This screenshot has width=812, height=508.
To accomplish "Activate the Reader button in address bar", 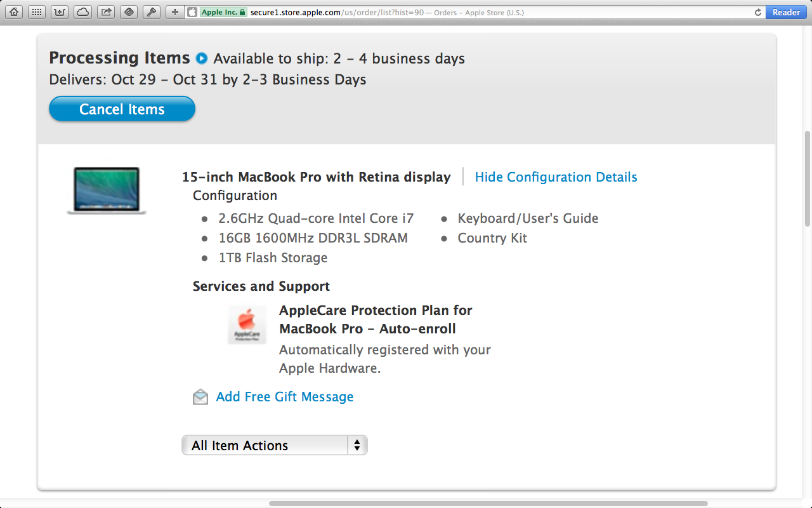I will pyautogui.click(x=786, y=12).
